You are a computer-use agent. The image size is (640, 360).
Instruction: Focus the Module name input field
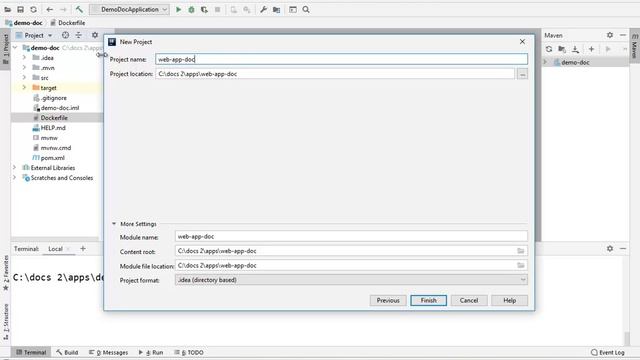pos(351,236)
